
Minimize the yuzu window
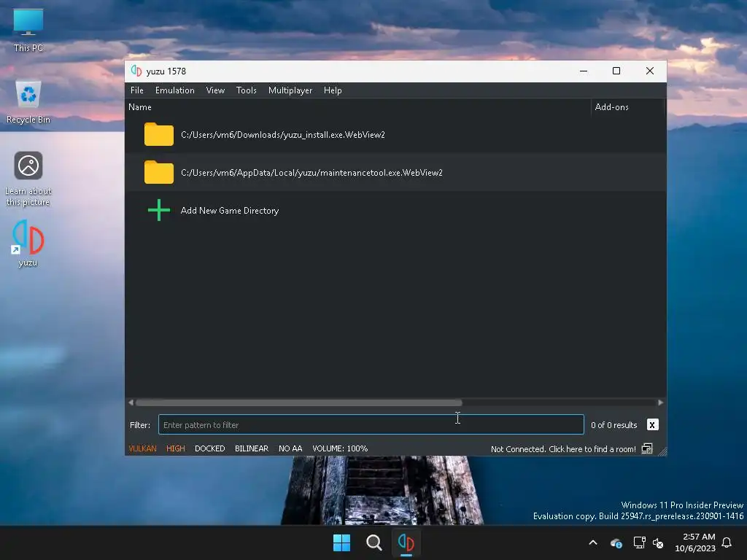coord(583,71)
